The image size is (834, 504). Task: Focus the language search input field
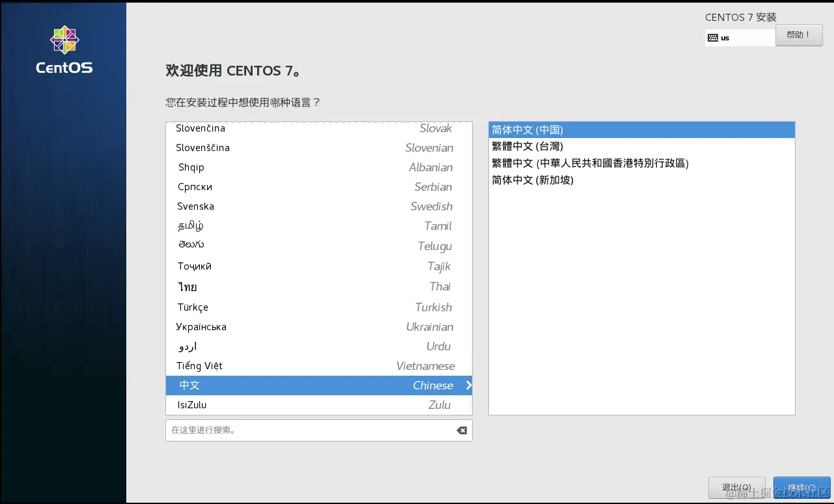[319, 430]
